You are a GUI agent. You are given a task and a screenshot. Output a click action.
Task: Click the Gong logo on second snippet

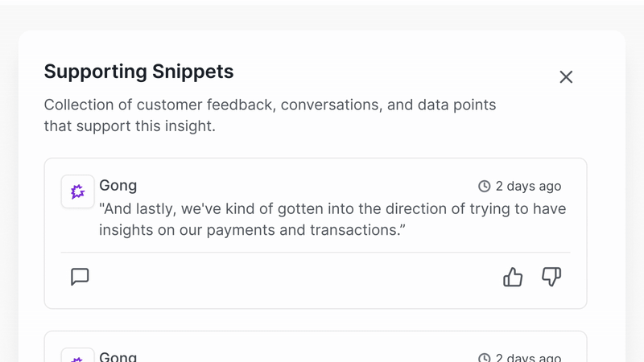click(x=78, y=356)
